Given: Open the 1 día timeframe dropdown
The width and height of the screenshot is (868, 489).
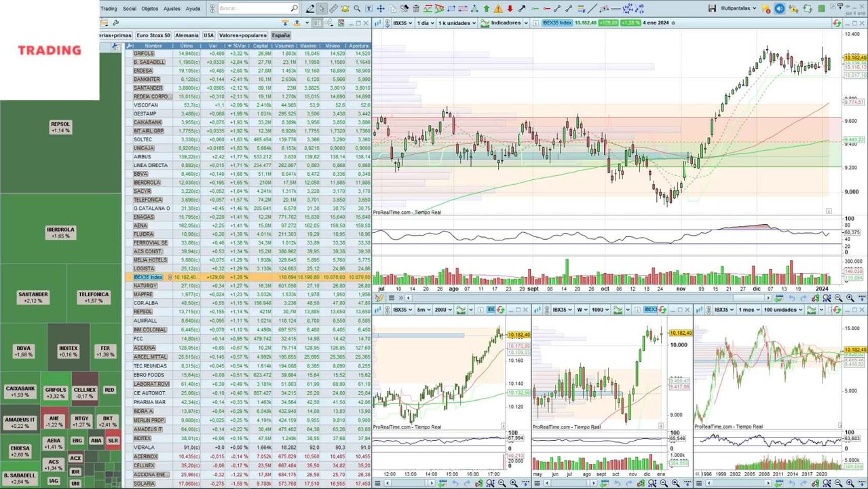Looking at the screenshot, I should point(426,22).
